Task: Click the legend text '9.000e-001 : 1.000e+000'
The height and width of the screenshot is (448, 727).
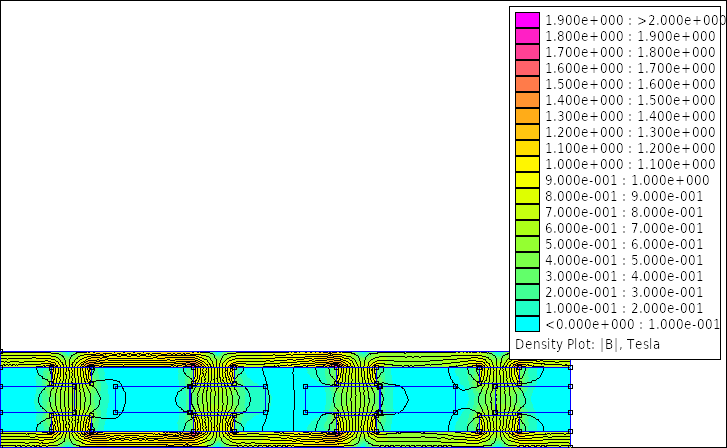Action: tap(627, 180)
